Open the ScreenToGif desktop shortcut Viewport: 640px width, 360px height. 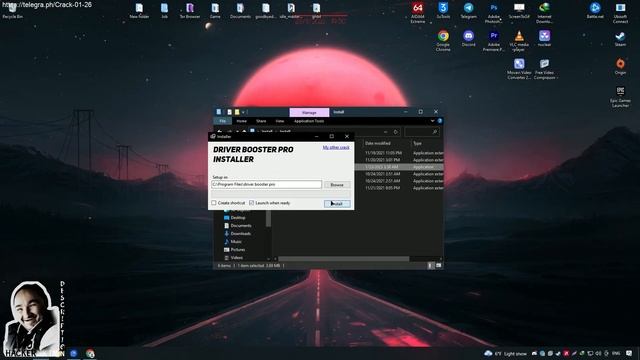519,11
